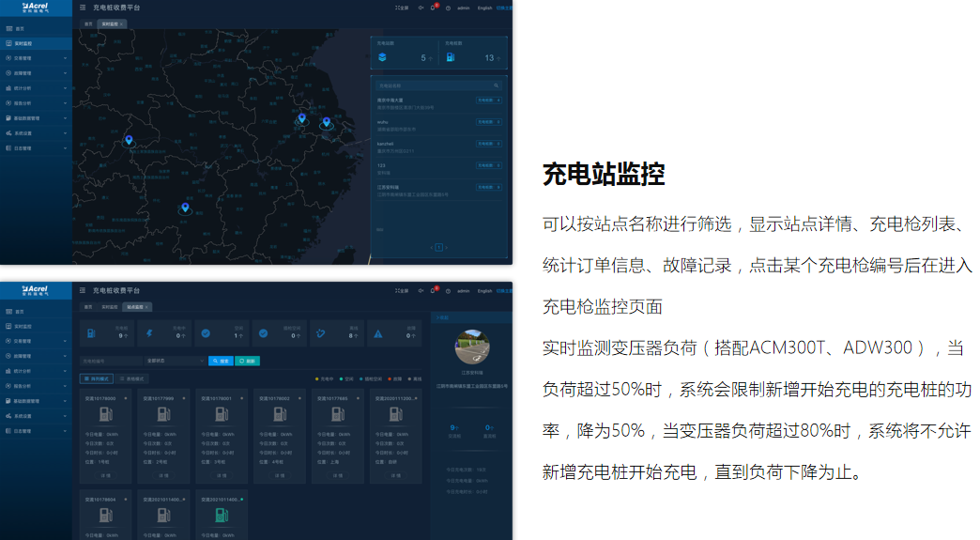Viewport: 980px width, 540px height.
Task: Expand 系统设置 menu in station view sidebar
Action: tap(36, 416)
